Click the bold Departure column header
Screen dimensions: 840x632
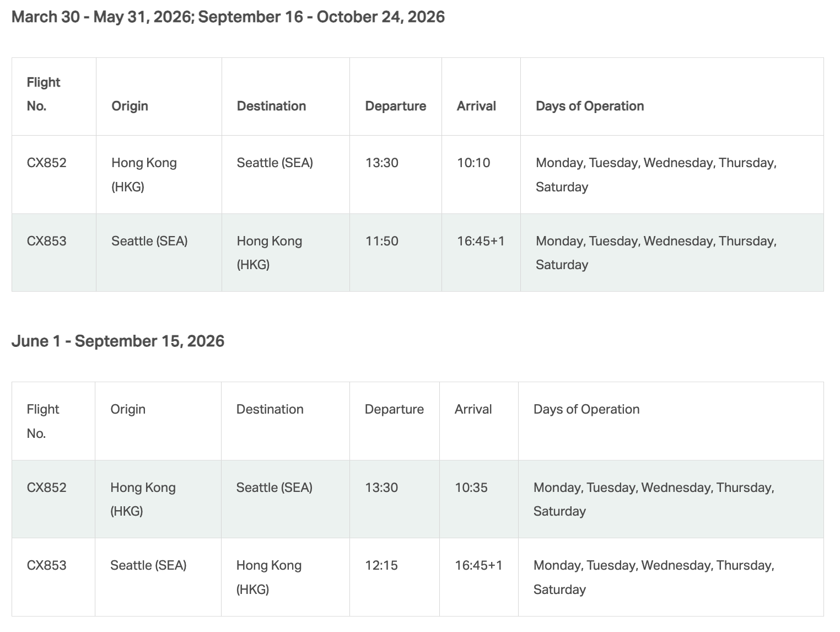coord(395,106)
